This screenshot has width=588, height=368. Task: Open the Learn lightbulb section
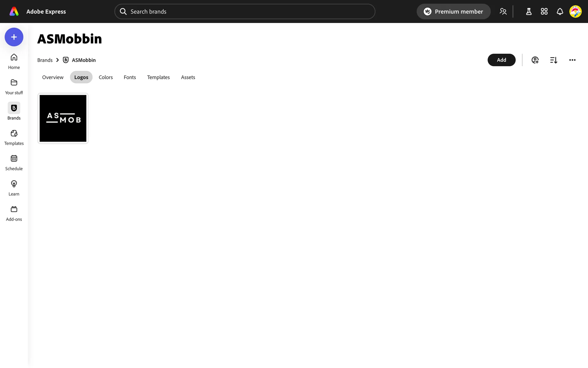click(14, 188)
